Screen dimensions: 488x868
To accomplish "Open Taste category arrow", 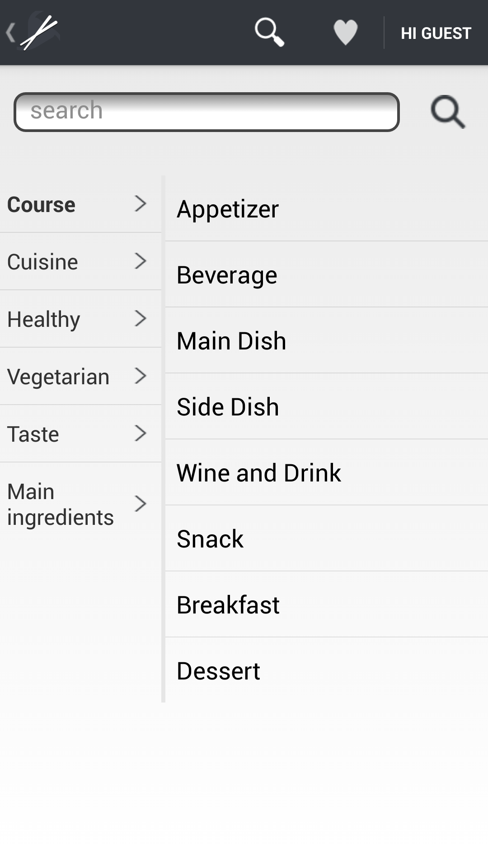I will pos(141,434).
